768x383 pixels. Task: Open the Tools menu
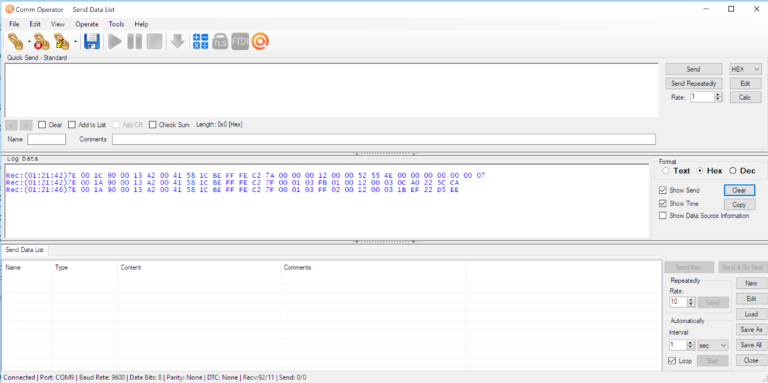point(116,24)
